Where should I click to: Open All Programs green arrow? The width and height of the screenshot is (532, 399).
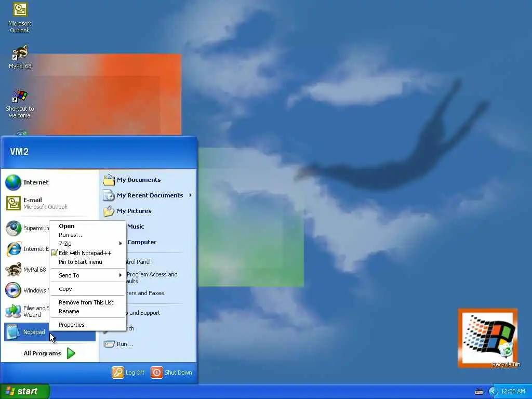click(71, 353)
